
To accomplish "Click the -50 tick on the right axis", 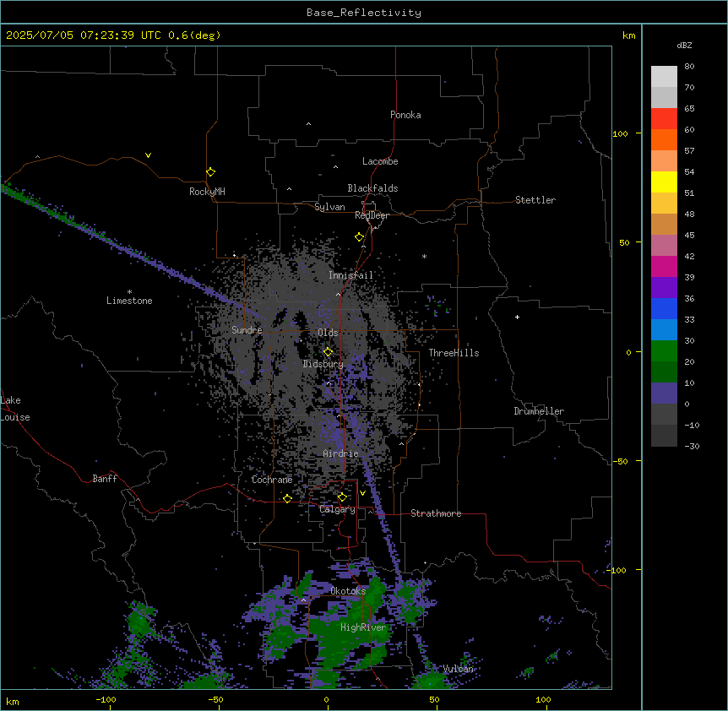I will (620, 461).
